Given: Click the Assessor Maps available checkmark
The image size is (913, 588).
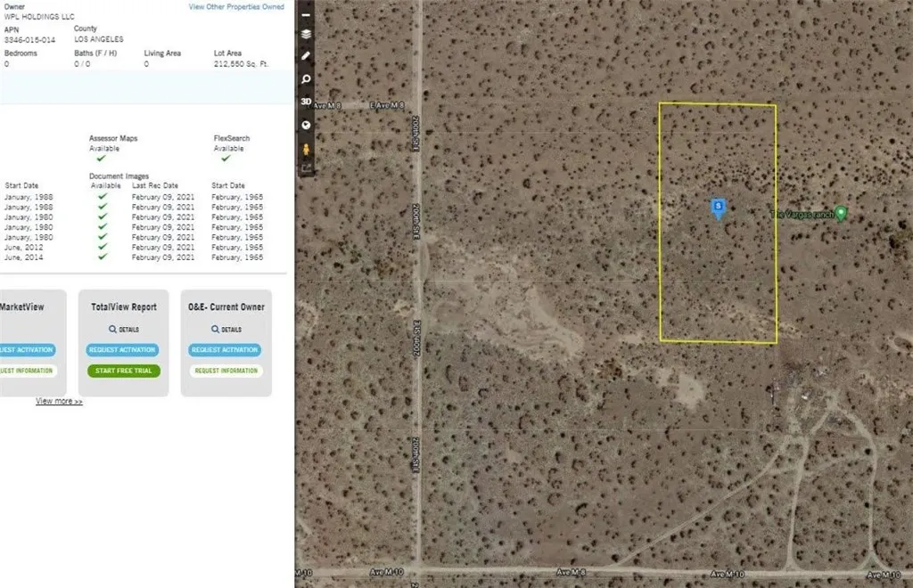Looking at the screenshot, I should click(x=101, y=159).
